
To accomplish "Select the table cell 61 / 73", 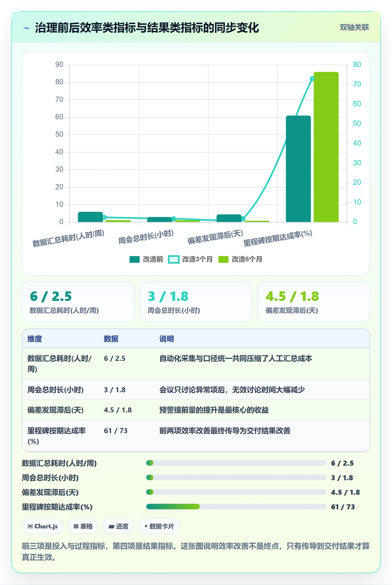I will coord(116,431).
